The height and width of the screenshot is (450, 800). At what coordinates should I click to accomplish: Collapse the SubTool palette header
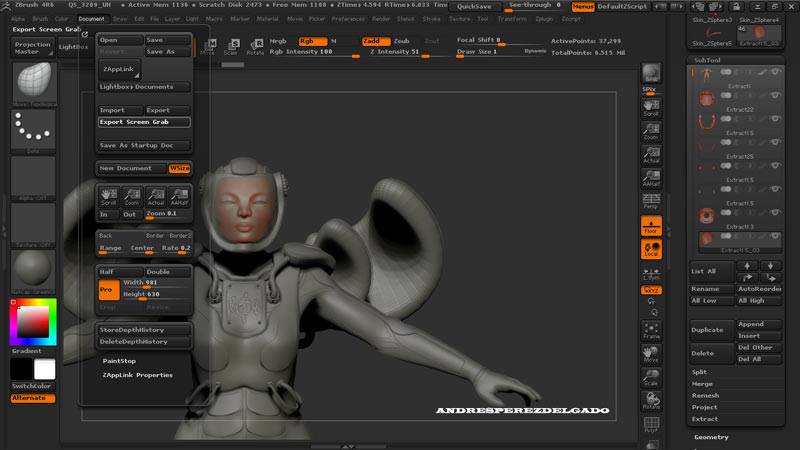(707, 60)
